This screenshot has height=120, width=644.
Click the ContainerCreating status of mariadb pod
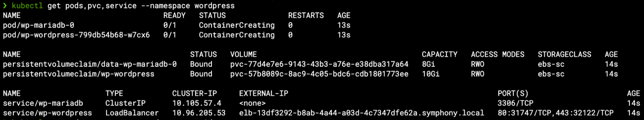237,25
